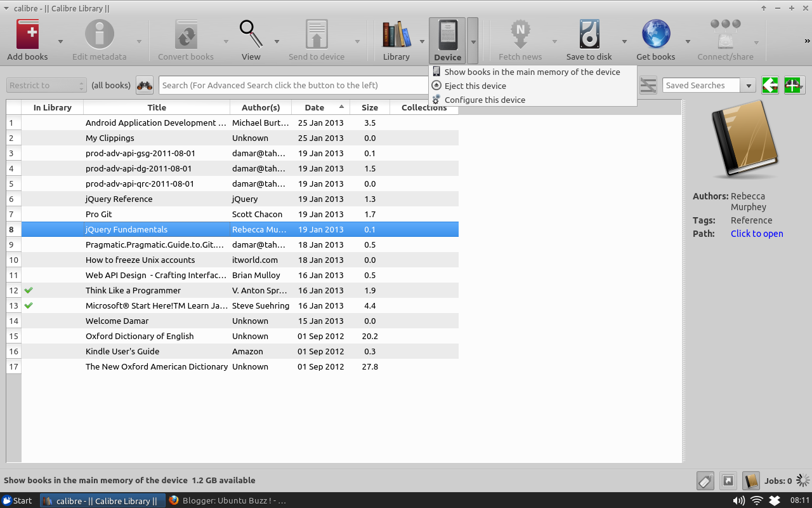Expand the Save to disk dropdown arrow
Viewport: 812px width, 508px height.
pyautogui.click(x=624, y=41)
